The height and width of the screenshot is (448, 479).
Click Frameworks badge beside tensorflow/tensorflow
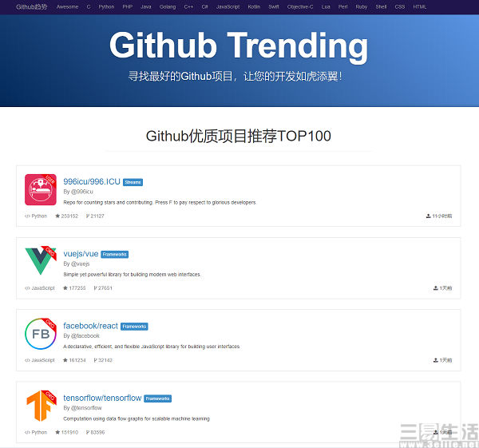157,398
